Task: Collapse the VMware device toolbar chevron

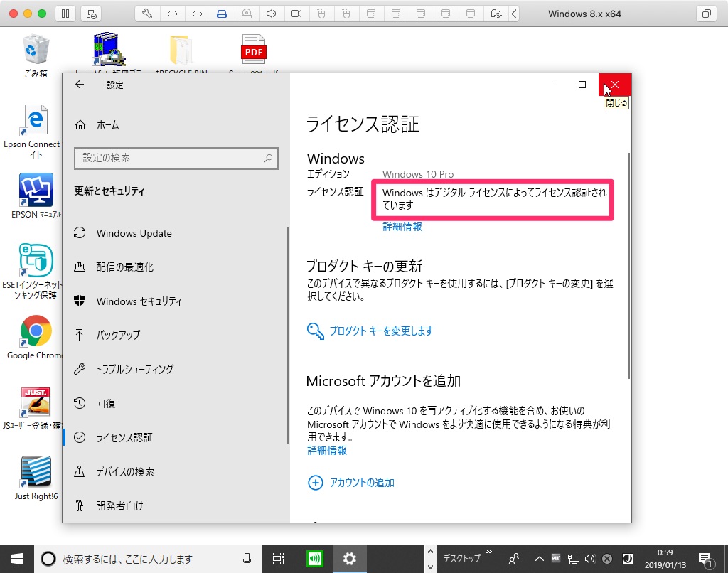Action: [x=514, y=14]
